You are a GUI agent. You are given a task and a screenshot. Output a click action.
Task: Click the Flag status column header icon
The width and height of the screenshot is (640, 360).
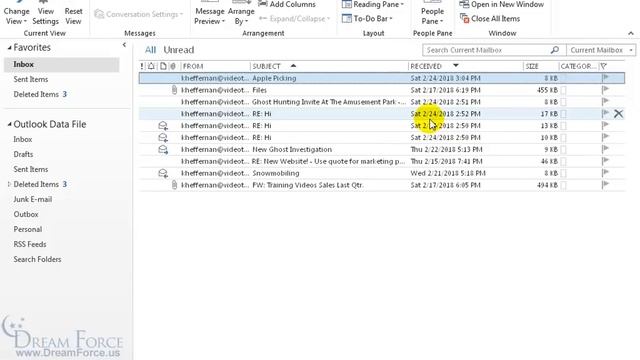(604, 66)
